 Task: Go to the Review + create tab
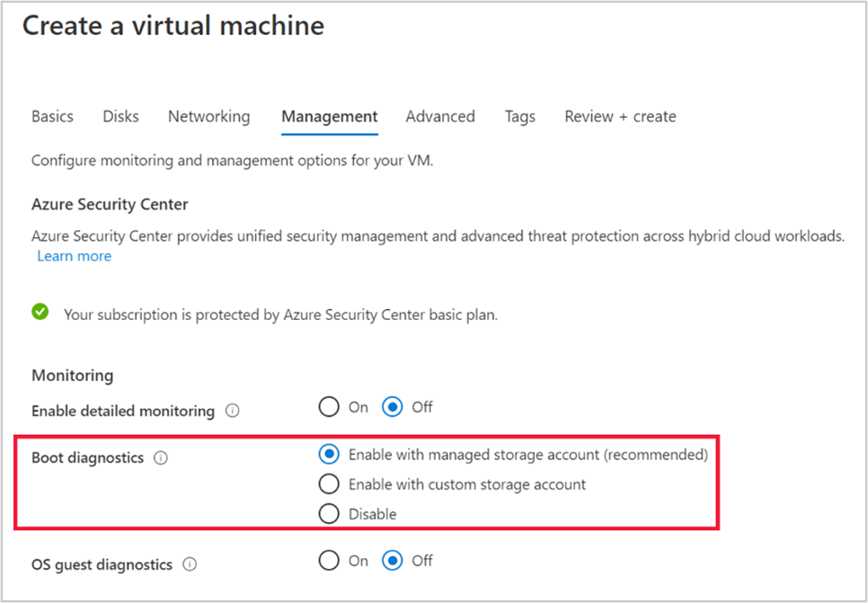click(x=620, y=116)
